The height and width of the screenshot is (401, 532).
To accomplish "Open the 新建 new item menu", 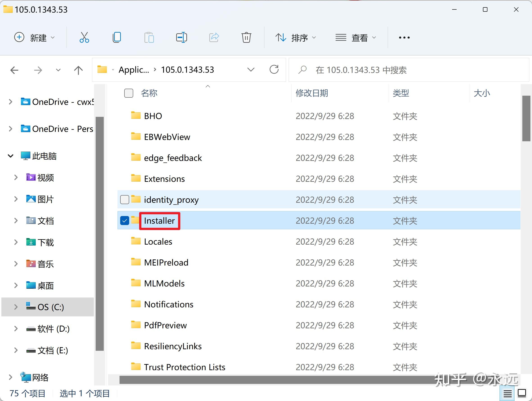I will pos(35,38).
